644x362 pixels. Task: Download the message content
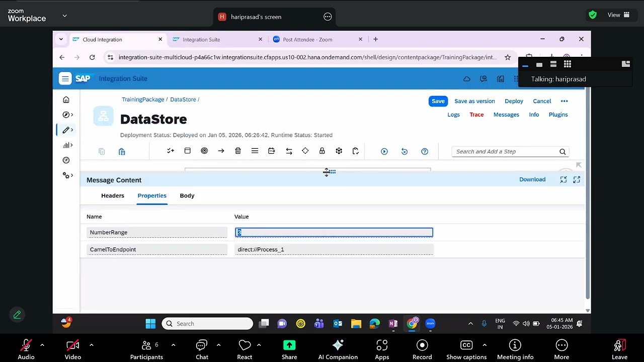click(532, 179)
